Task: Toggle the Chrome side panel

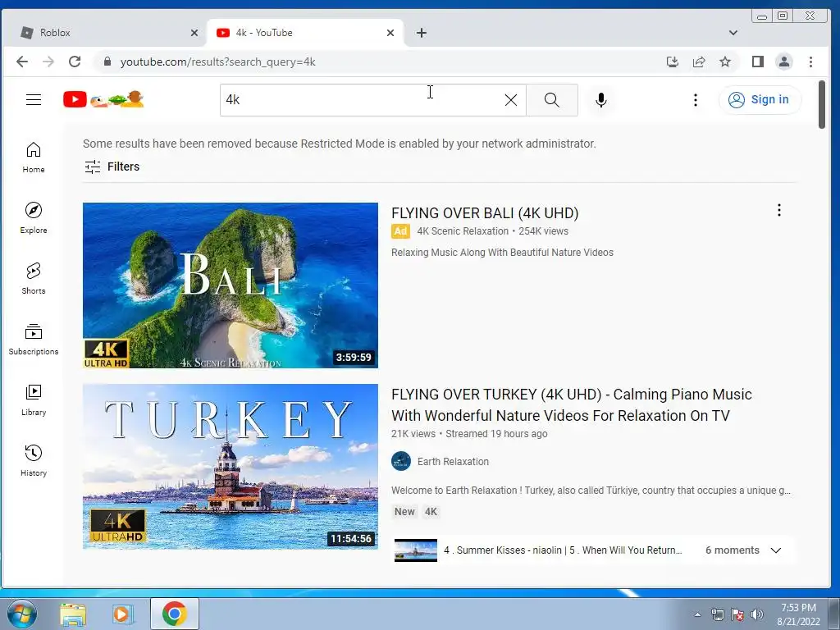Action: [757, 62]
